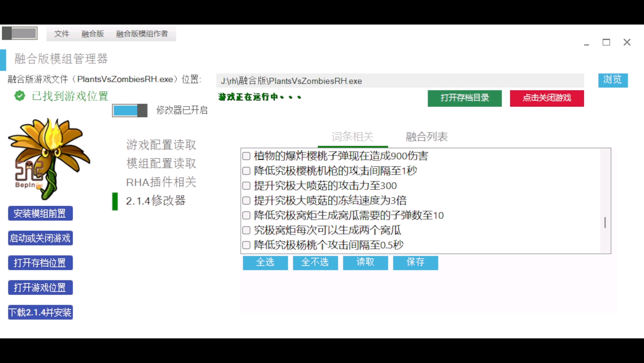Enable 提升究极大喷菇的冻结速度为3倍 checkbox

[x=246, y=200]
